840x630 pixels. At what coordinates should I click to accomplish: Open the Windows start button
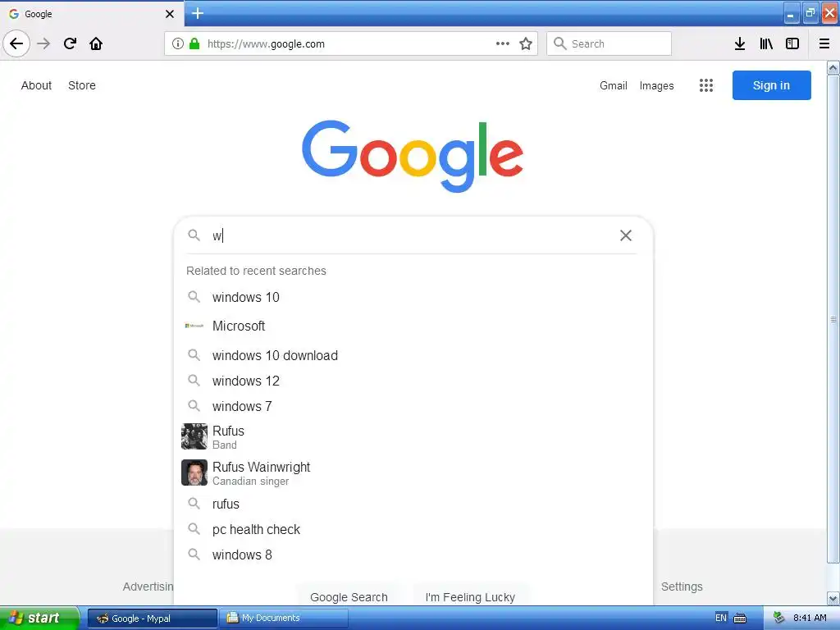pos(39,618)
